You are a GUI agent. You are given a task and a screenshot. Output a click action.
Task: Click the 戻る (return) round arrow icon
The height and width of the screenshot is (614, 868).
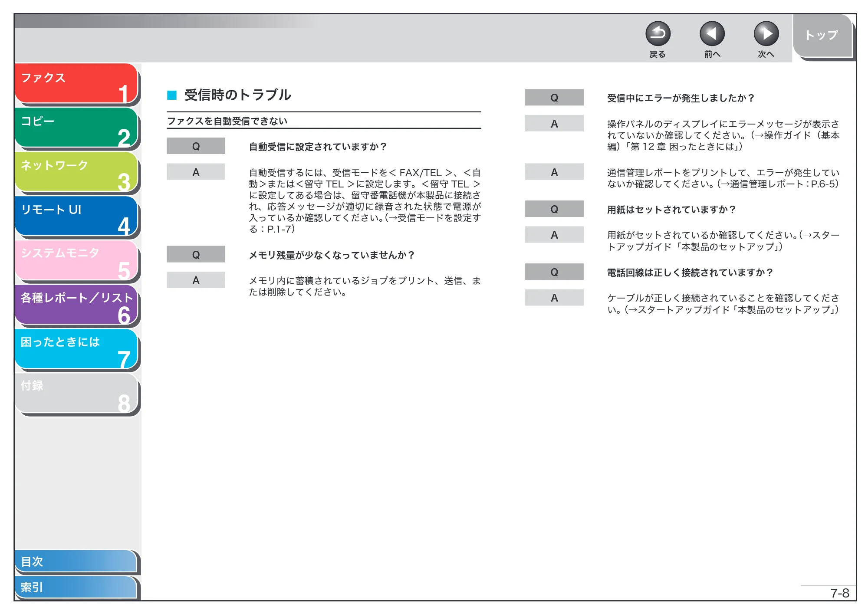coord(658,34)
